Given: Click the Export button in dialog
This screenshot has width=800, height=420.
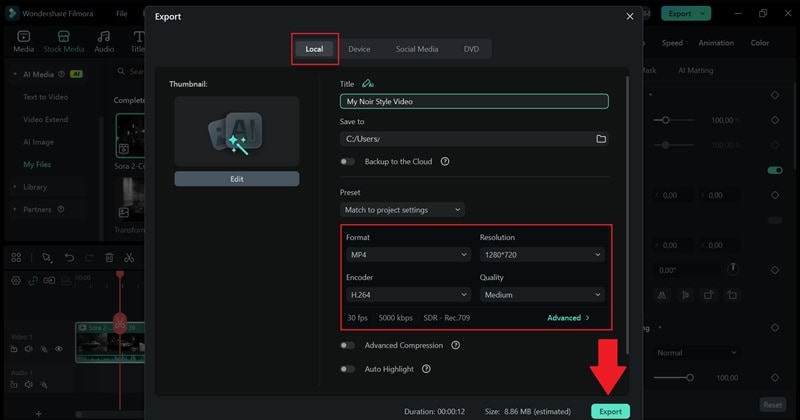Looking at the screenshot, I should pos(610,411).
